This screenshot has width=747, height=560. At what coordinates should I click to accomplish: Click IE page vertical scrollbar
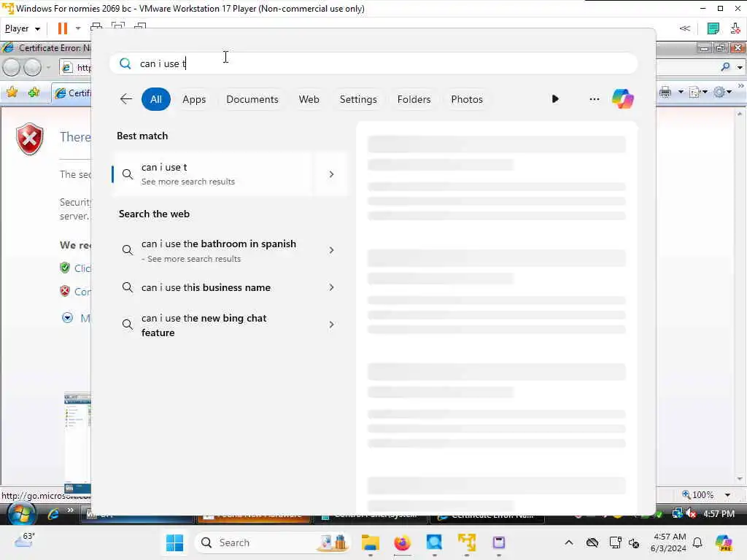click(740, 296)
